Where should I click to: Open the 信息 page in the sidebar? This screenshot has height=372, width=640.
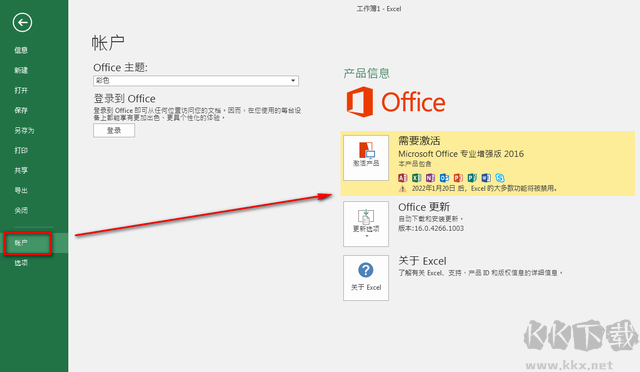[21, 50]
